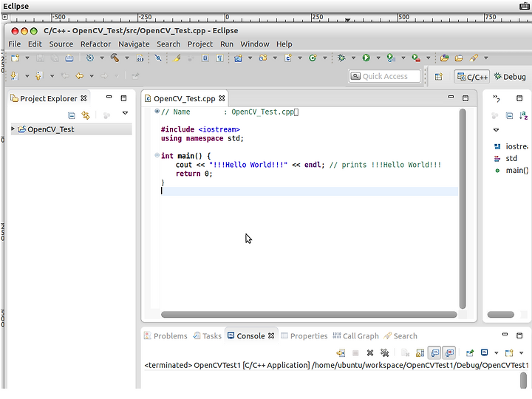Open the Search toolbar dropdown arrow
The height and width of the screenshot is (399, 532).
pos(486,58)
